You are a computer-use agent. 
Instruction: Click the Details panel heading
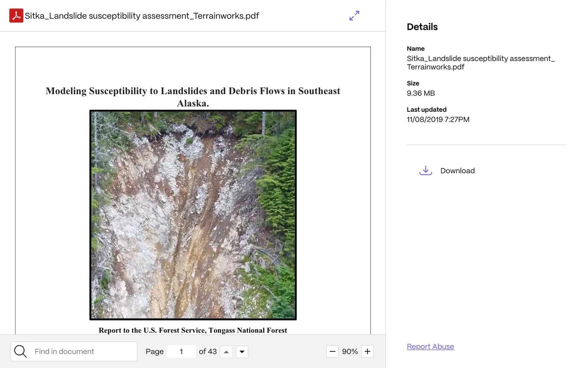(422, 27)
